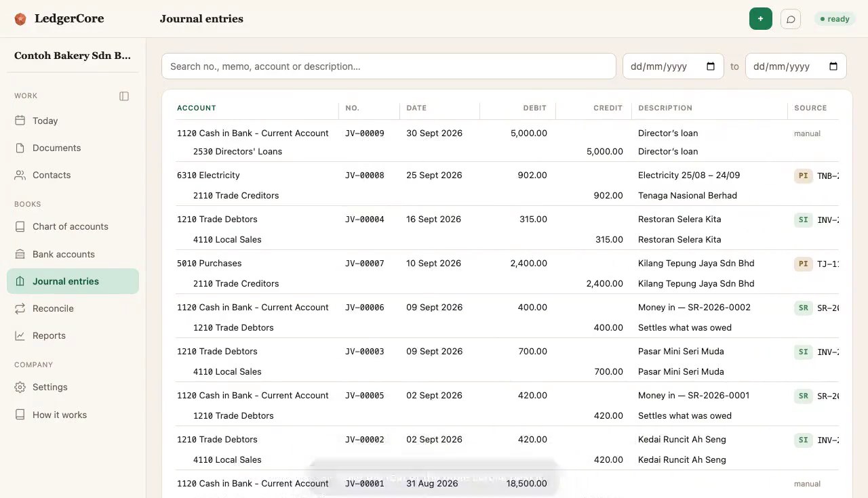Click the 30 Sept 2026 date cell
868x498 pixels.
click(435, 133)
